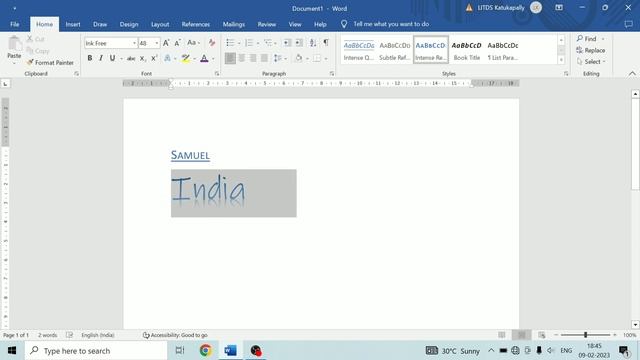The width and height of the screenshot is (640, 360).
Task: Click the Borders icon
Action: point(317,58)
